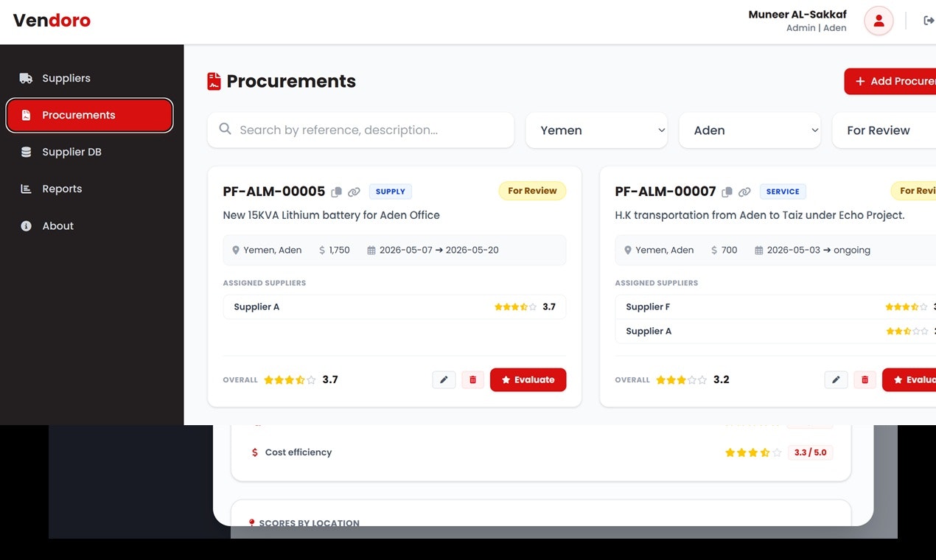
Task: Edit procurement PF-ALM-00007 pencil icon
Action: (836, 379)
